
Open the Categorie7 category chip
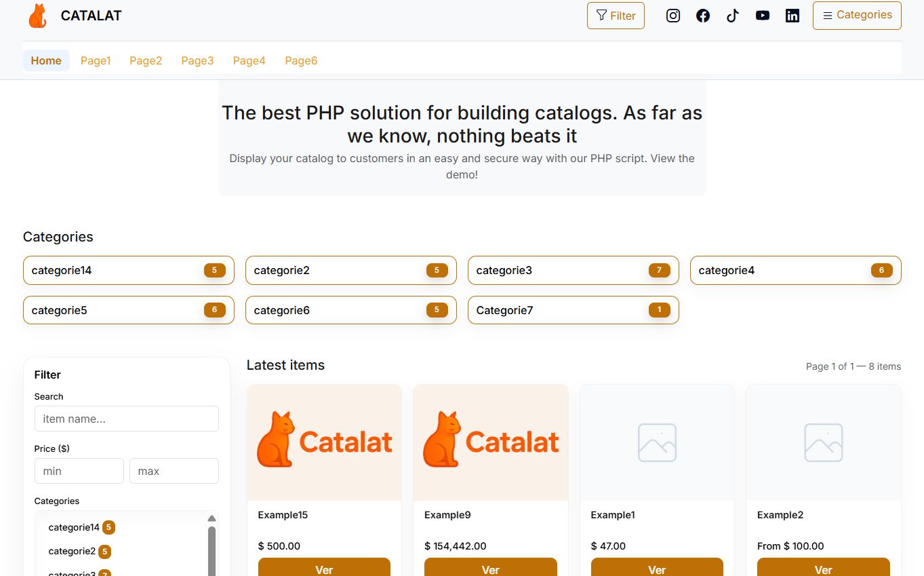point(573,310)
